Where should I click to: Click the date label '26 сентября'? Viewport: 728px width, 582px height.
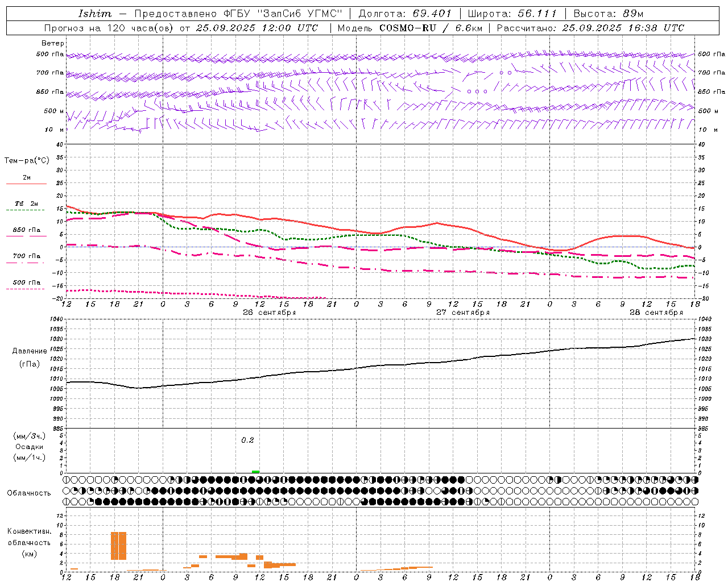point(270,313)
